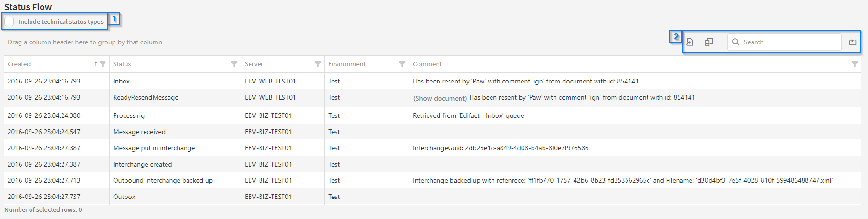Sort by Status column header
The image size is (868, 219).
pos(122,64)
